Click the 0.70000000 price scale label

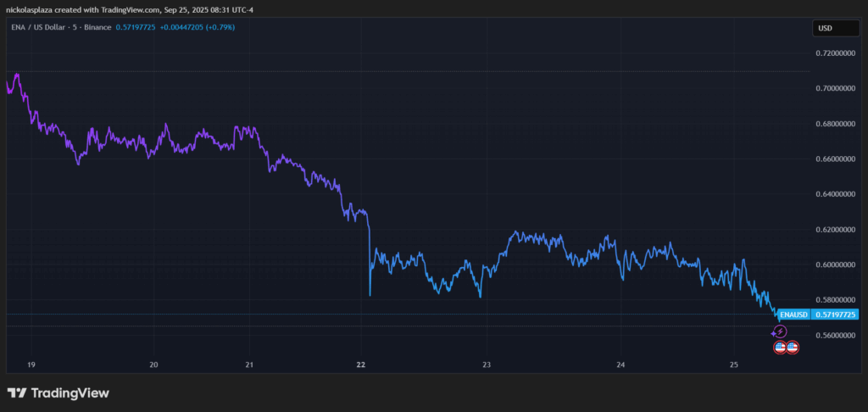(x=837, y=89)
